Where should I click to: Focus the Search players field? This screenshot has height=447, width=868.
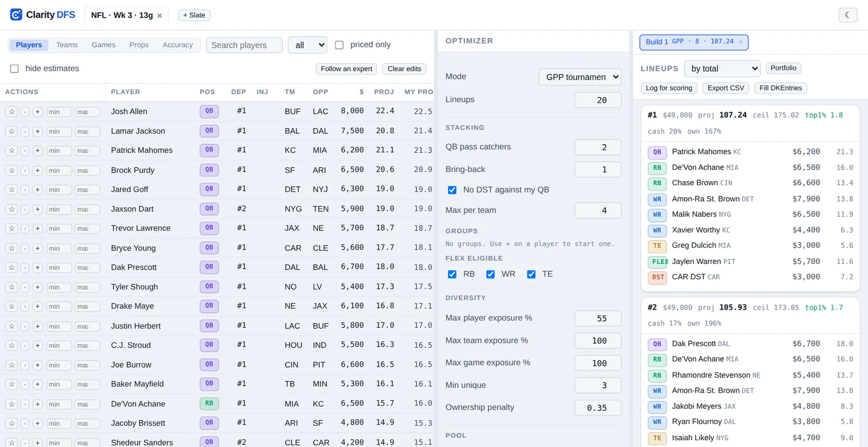pyautogui.click(x=244, y=45)
